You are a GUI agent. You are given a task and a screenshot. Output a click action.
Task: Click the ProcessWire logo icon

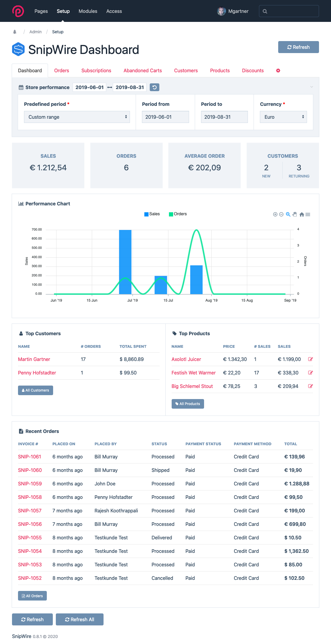coord(18,11)
